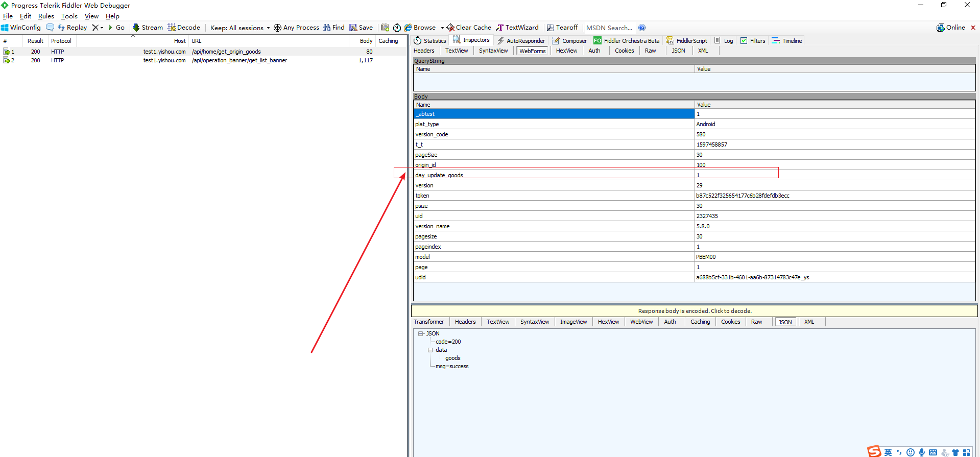Click the Sogou microphone voice icon
This screenshot has height=457, width=980.
(921, 452)
